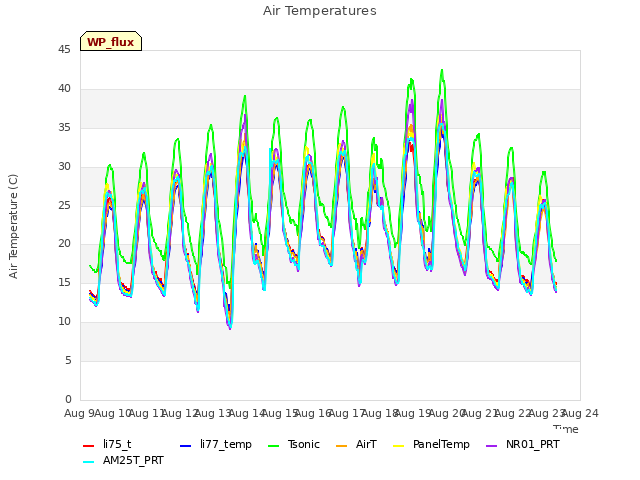Image resolution: width=640 pixels, height=480 pixels.
Task: Click the 45 y-axis tick label
Action: (x=64, y=49)
